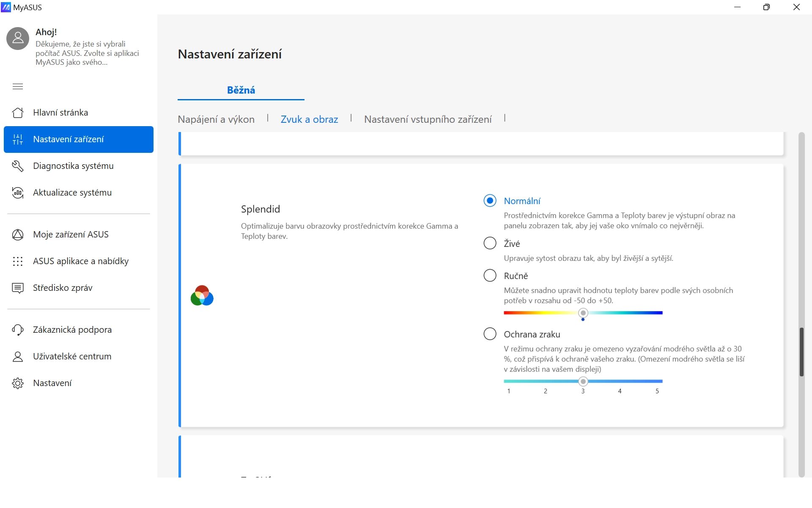Select the Živé color mode

[x=490, y=243]
